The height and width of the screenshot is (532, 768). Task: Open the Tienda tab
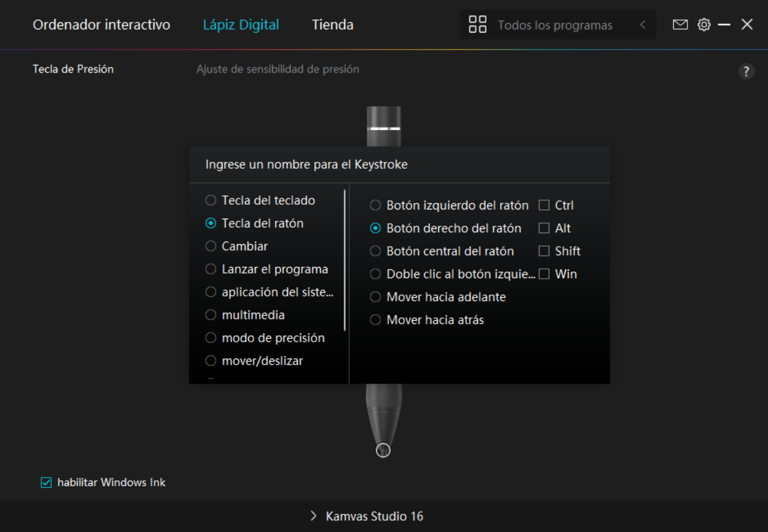pyautogui.click(x=333, y=25)
